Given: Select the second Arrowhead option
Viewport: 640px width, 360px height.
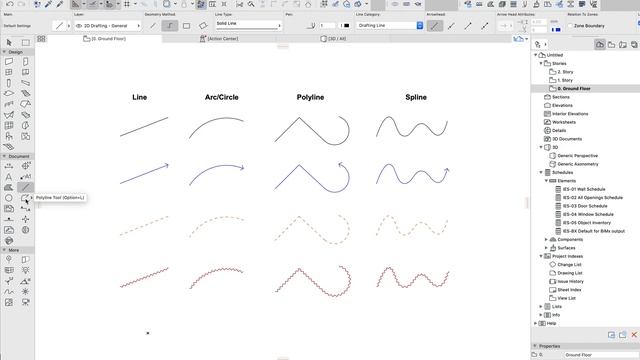Looking at the screenshot, I should (x=451, y=26).
